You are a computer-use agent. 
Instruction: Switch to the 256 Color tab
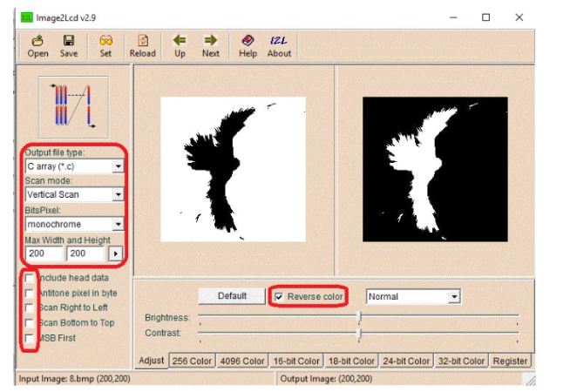pos(192,362)
